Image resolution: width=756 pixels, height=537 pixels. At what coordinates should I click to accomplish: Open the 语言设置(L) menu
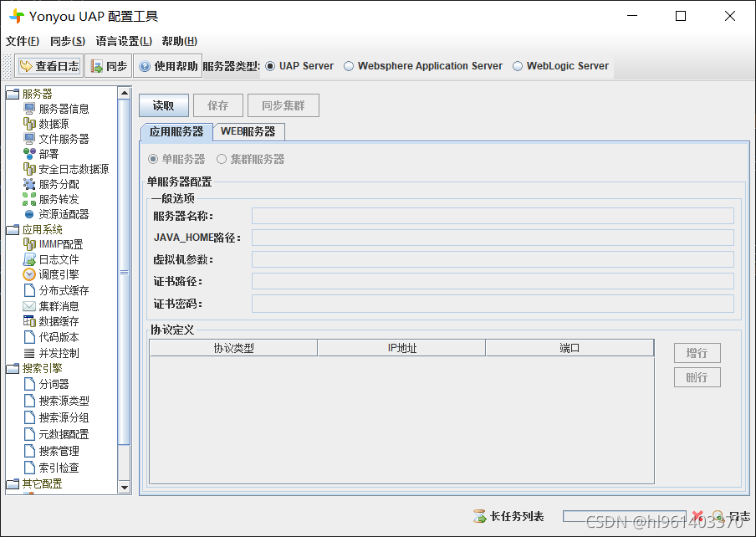[x=124, y=41]
